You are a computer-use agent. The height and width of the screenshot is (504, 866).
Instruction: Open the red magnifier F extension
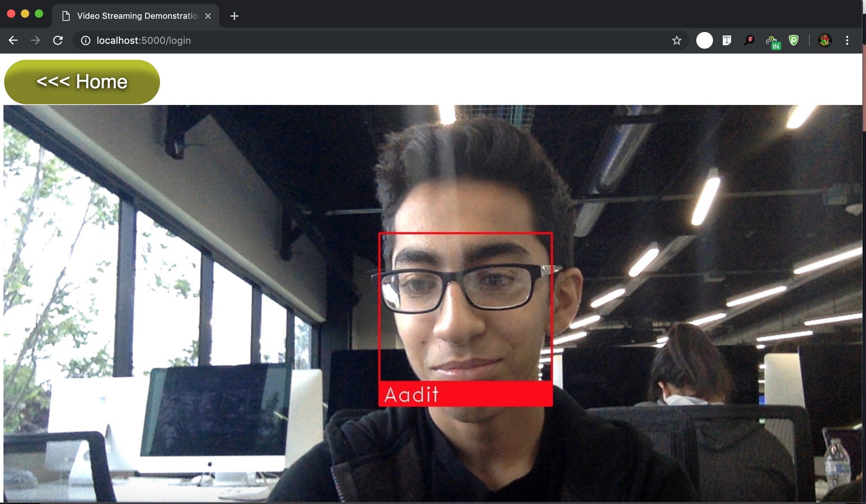click(x=749, y=40)
